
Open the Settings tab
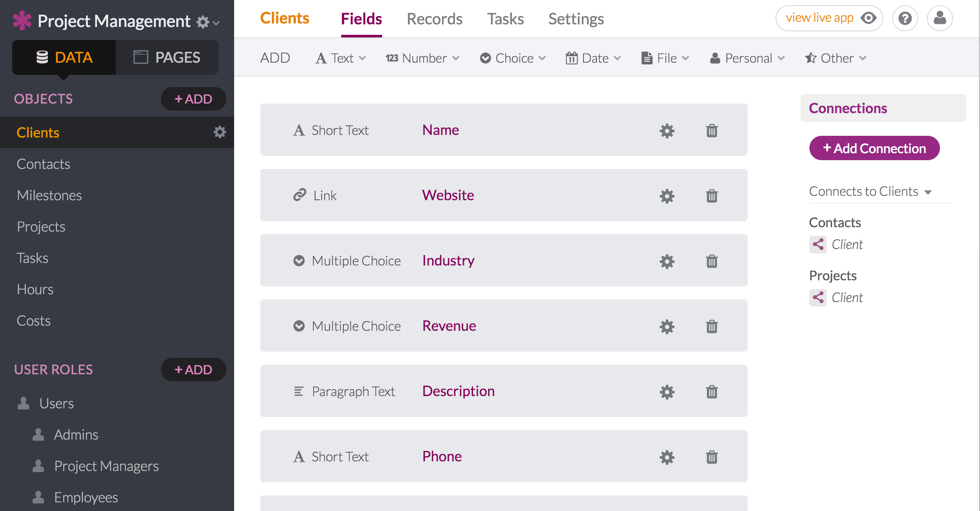pyautogui.click(x=576, y=19)
